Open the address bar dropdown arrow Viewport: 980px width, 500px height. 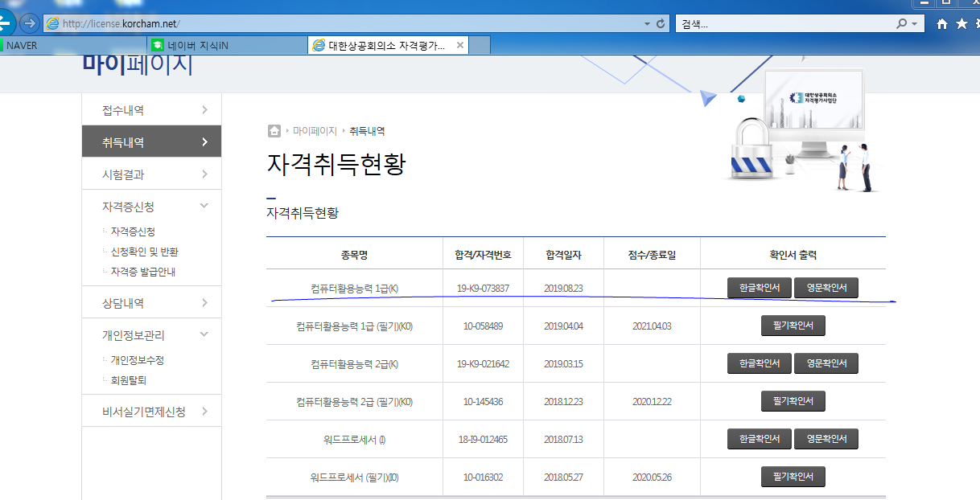pos(647,23)
